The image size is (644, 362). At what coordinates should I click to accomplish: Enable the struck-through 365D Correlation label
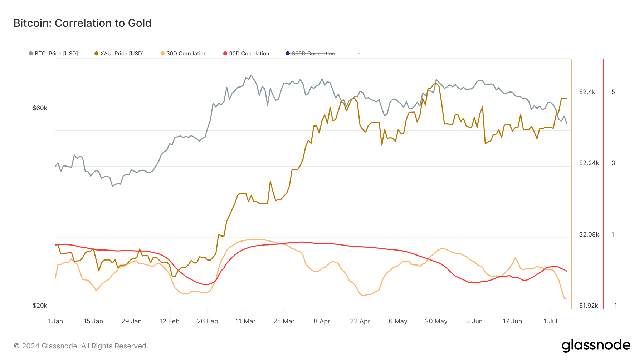tap(313, 54)
